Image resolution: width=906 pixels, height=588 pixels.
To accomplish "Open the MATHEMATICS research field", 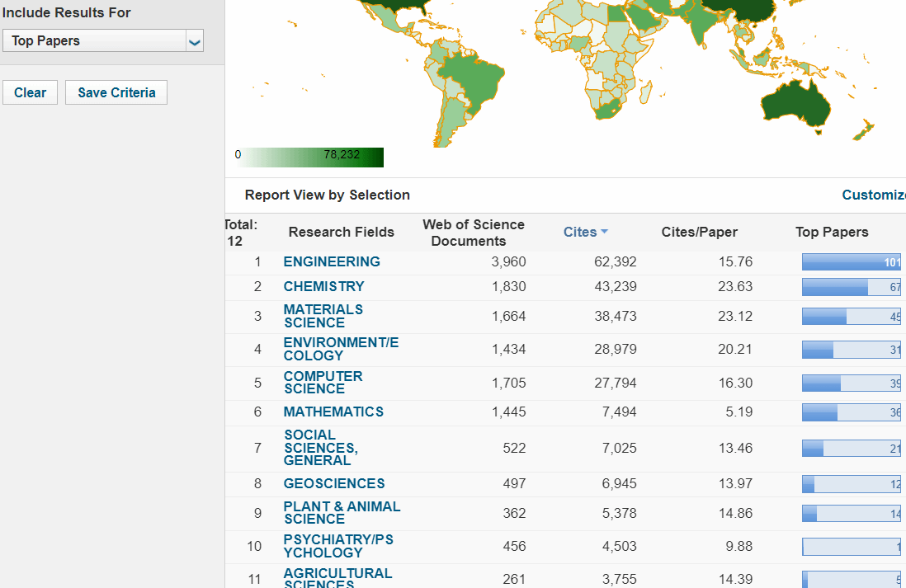I will [x=333, y=412].
